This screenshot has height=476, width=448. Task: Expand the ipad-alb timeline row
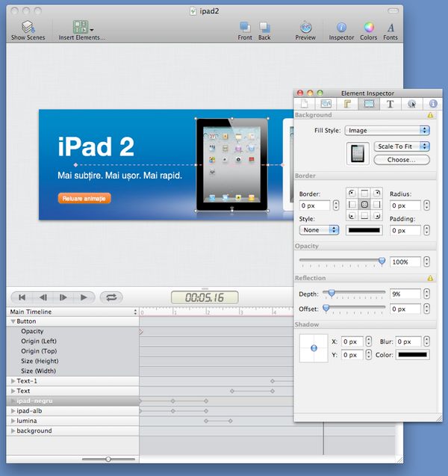click(x=13, y=411)
